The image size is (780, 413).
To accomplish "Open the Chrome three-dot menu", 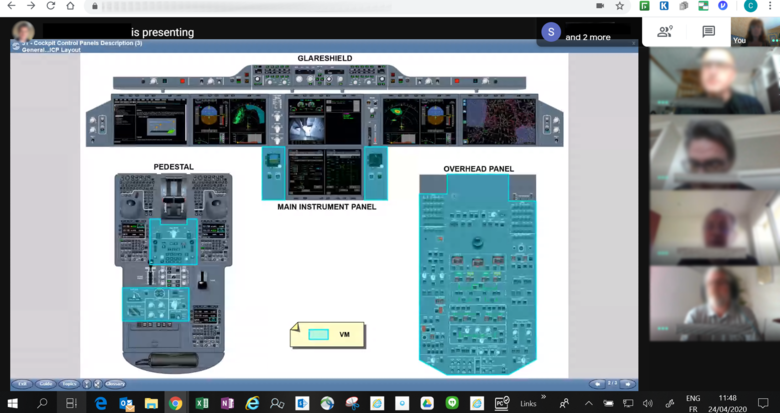I will coord(771,6).
